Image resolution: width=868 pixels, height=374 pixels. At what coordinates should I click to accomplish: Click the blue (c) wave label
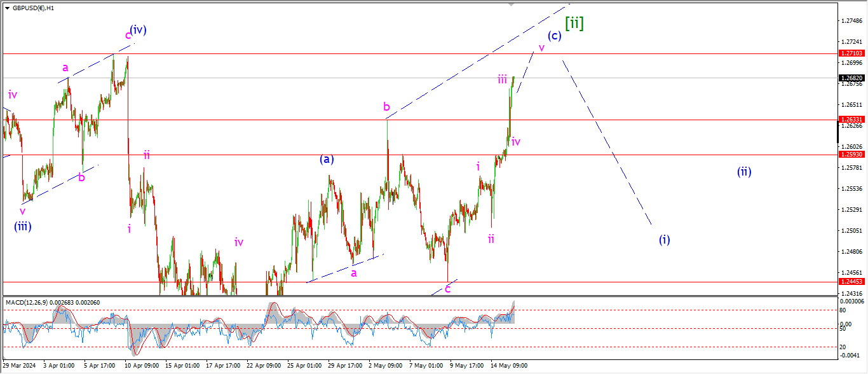coord(554,36)
